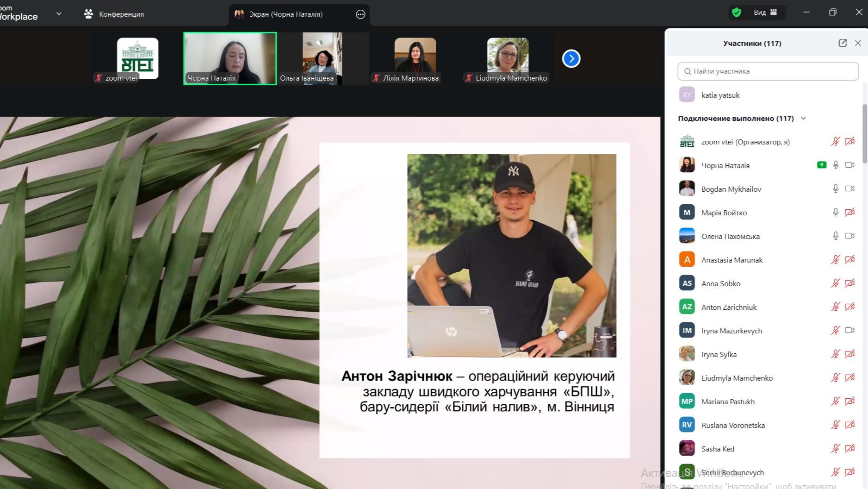The height and width of the screenshot is (489, 868).
Task: Click Bogdan Mykhailov's camera icon
Action: click(849, 188)
